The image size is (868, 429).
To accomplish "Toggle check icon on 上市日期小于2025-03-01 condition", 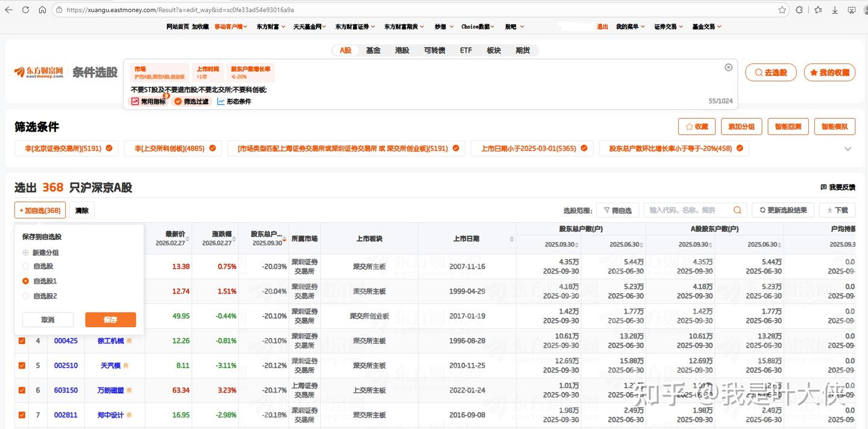I will tap(584, 148).
